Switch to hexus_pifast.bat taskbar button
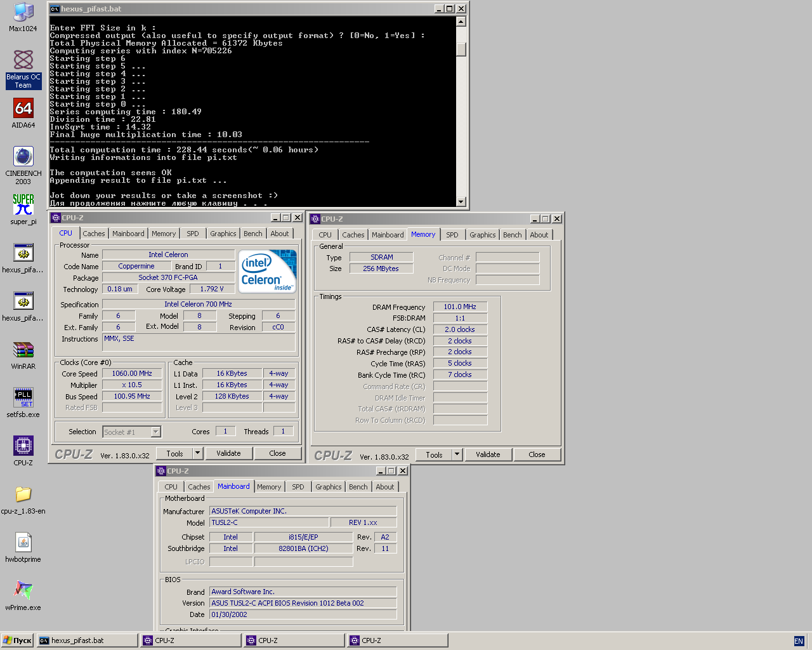Image resolution: width=812 pixels, height=650 pixels. [x=88, y=640]
